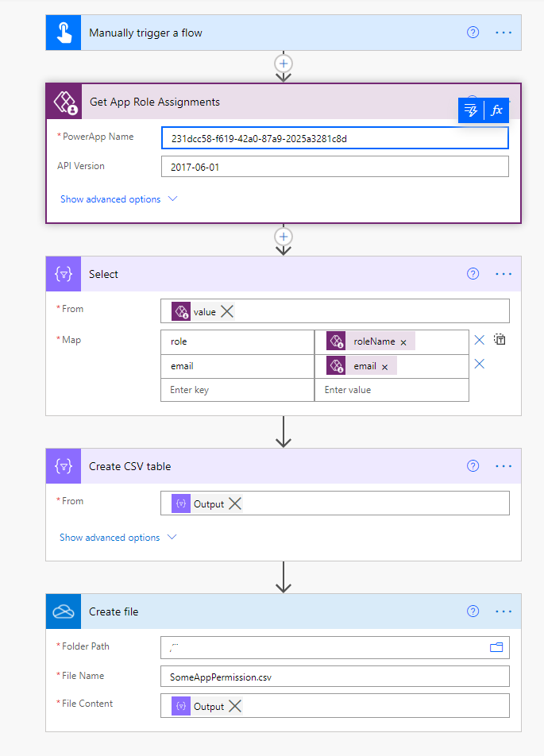Screen dimensions: 544x756
Task: Click the API Version field
Action: (x=334, y=167)
